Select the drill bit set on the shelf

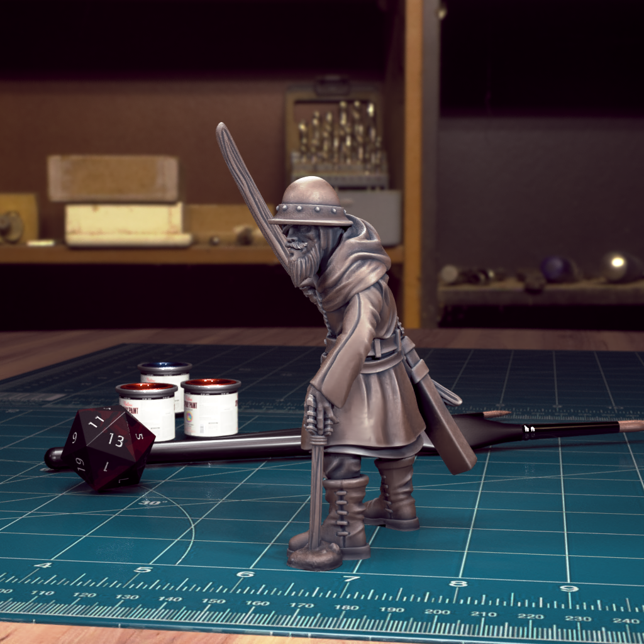[338, 135]
